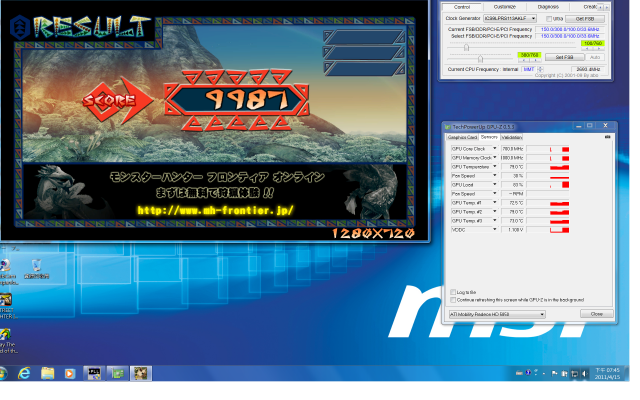Screen dimensions: 640x400
Task: Click the RESULT emblem logo icon
Action: click(19, 27)
